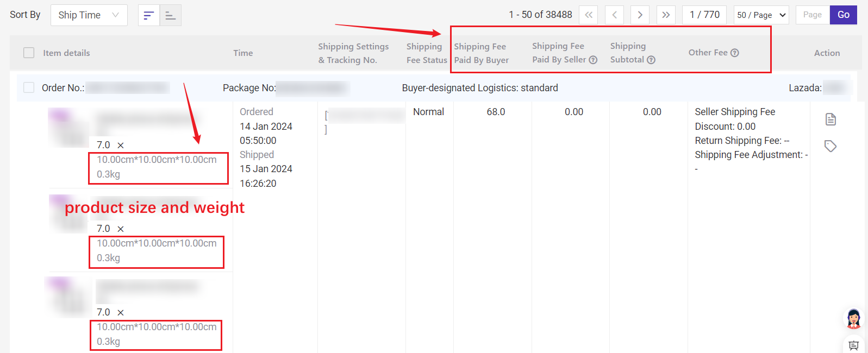The height and width of the screenshot is (353, 868).
Task: Click help icon beside Shipping Fee Paid By Seller
Action: [593, 60]
